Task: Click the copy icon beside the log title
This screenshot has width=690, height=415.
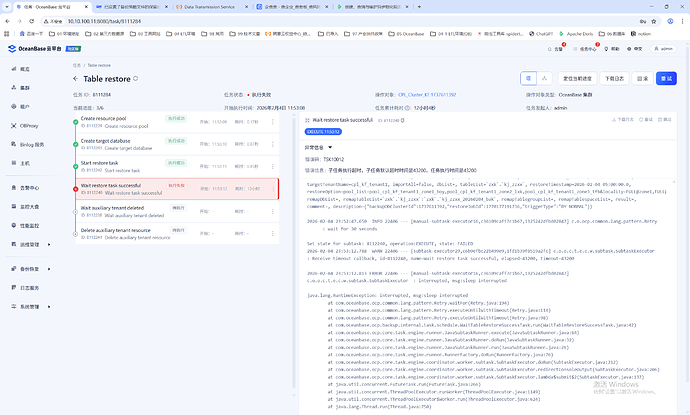Action: point(405,120)
